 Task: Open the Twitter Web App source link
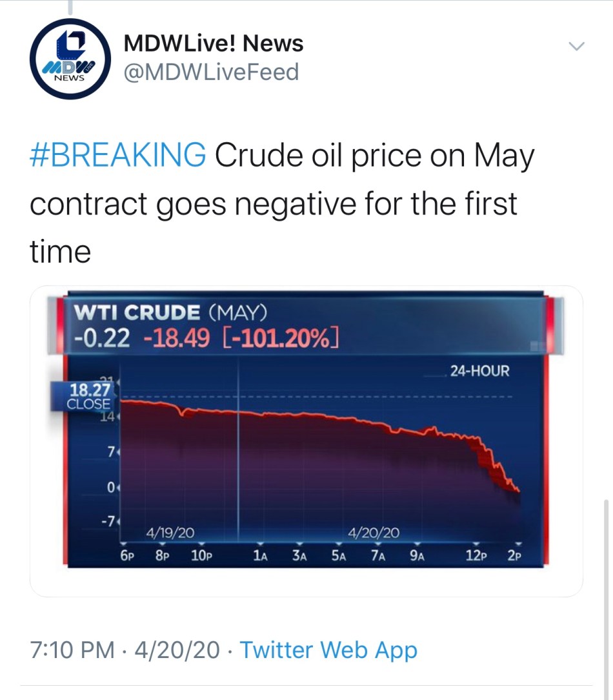[328, 650]
